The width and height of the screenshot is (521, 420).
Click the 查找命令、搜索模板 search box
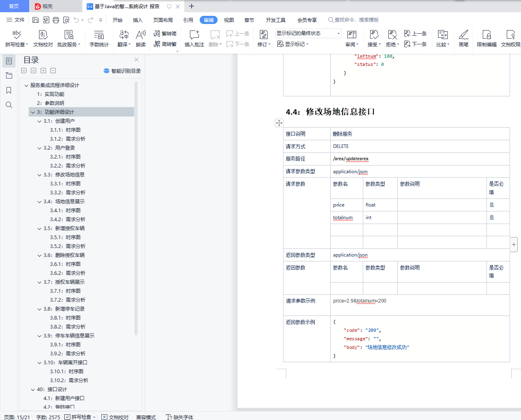coord(353,20)
